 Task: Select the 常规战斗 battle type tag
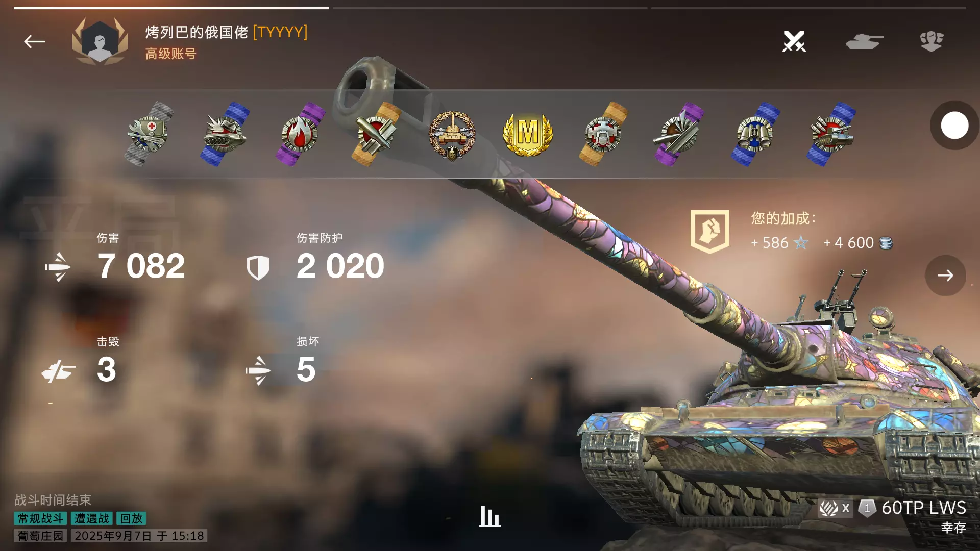(40, 518)
